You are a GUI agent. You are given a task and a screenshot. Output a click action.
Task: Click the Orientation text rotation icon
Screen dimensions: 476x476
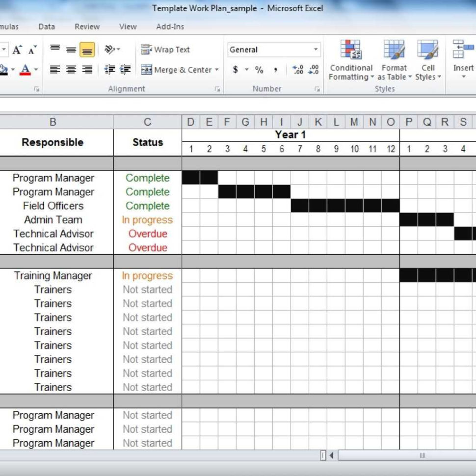pyautogui.click(x=109, y=49)
